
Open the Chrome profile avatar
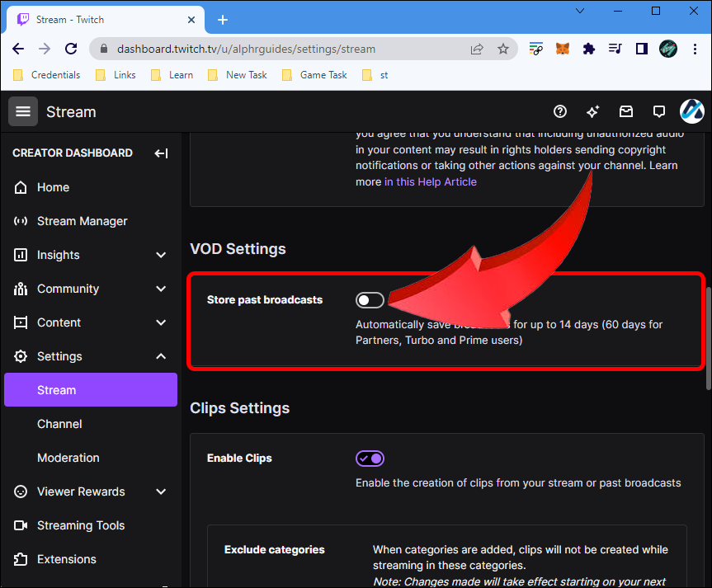coord(668,49)
